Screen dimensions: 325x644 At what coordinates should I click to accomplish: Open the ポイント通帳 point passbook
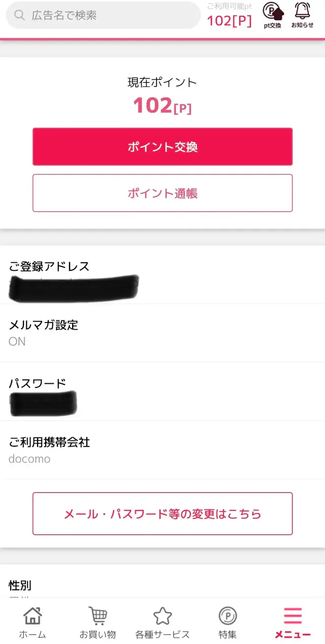coord(162,193)
